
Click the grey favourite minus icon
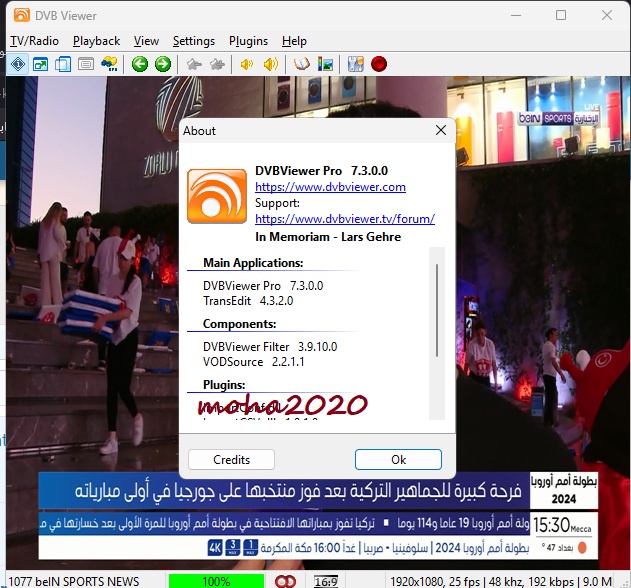[x=194, y=64]
